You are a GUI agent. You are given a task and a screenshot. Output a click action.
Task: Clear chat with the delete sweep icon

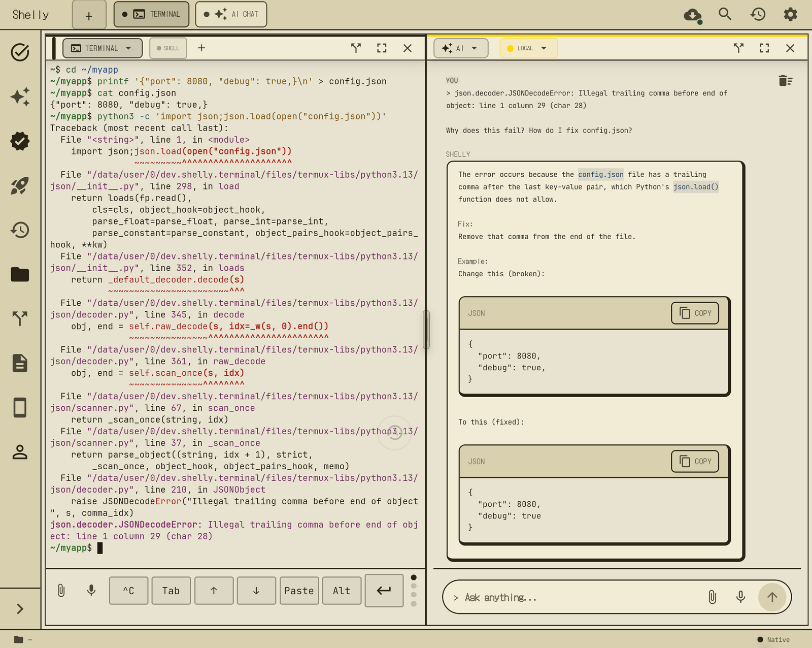tap(785, 81)
